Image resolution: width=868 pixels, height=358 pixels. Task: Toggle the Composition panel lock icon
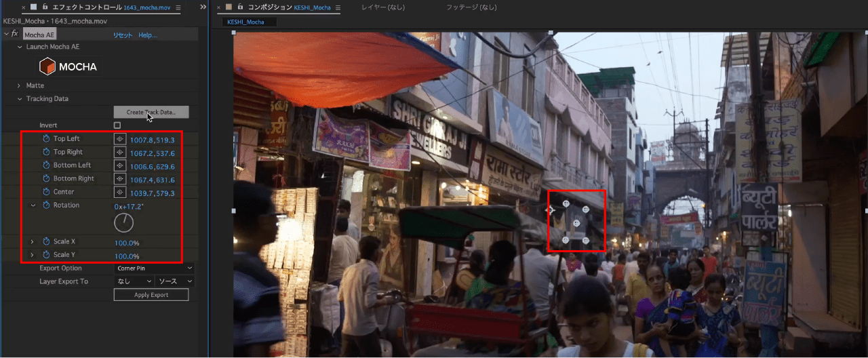240,7
